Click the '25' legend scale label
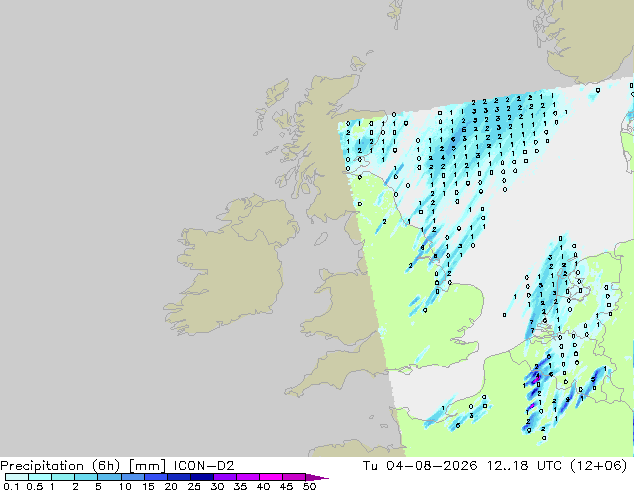This screenshot has width=634, height=490. (194, 486)
